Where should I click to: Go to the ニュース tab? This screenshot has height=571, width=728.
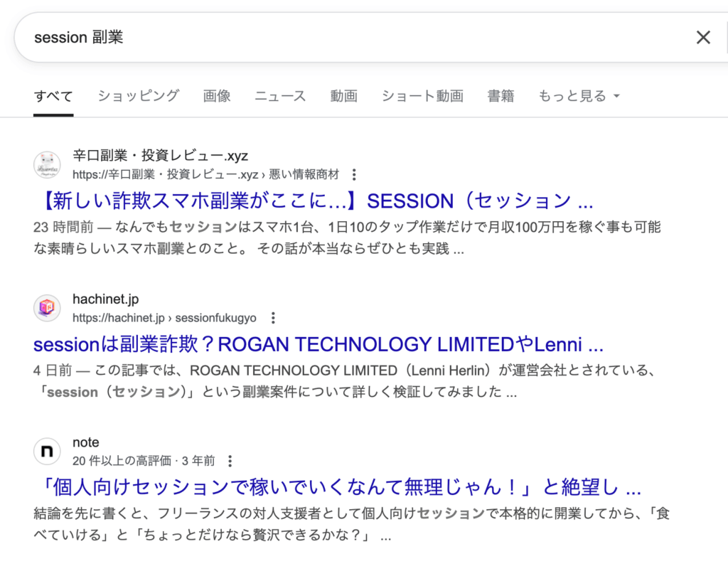[x=280, y=96]
